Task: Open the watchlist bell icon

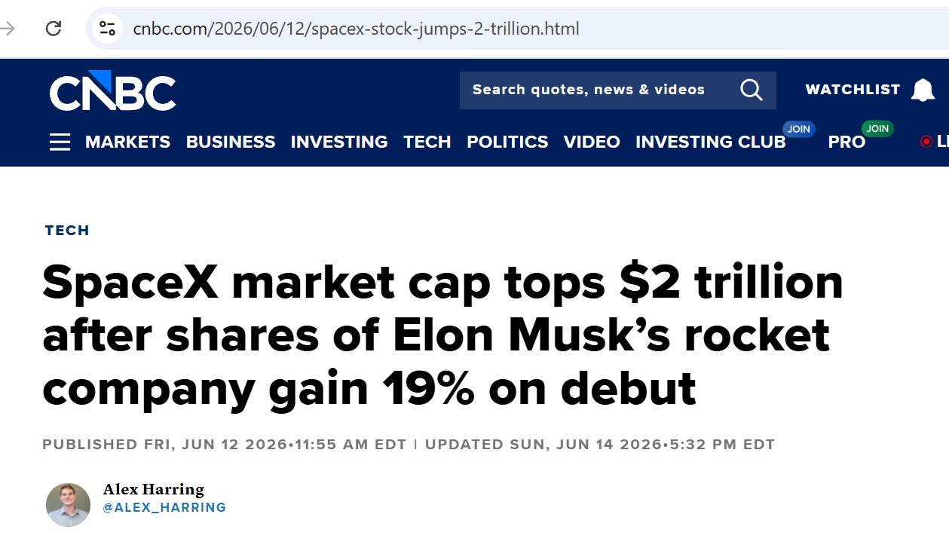Action: pyautogui.click(x=923, y=90)
